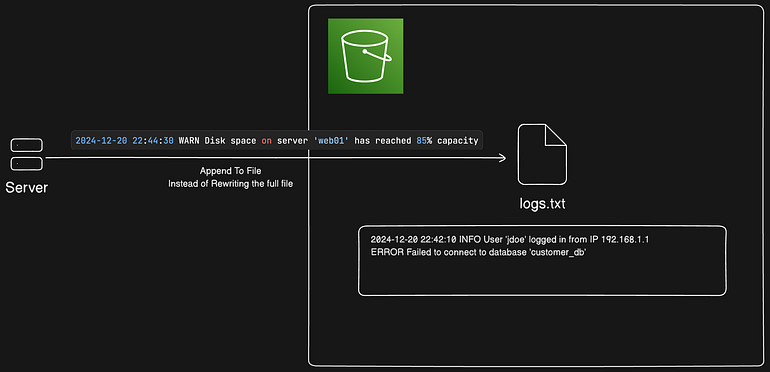Screen dimensions: 770x372
Task: Click the 'web01' string in log snippet
Action: click(331, 141)
